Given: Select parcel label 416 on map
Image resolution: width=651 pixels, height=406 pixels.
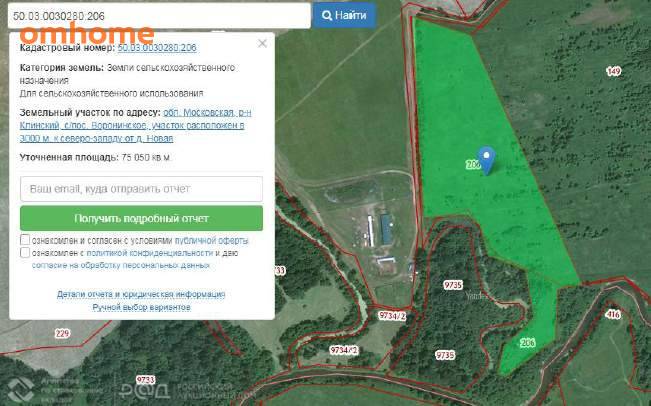Looking at the screenshot, I should pos(613,314).
